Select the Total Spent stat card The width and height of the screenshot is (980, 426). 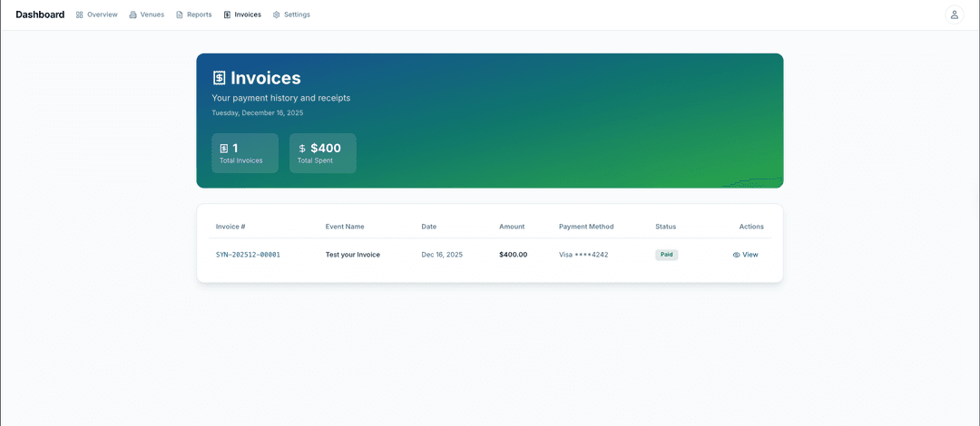point(322,153)
